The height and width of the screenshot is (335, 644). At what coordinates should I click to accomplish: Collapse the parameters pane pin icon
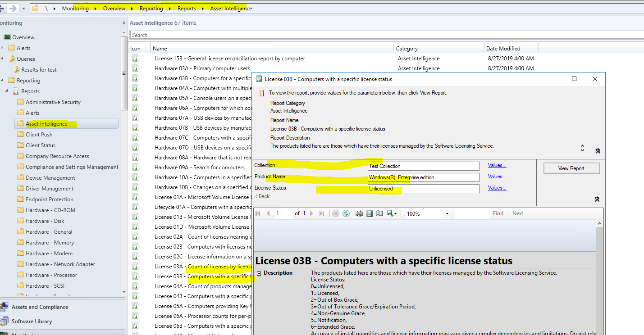coord(598,199)
